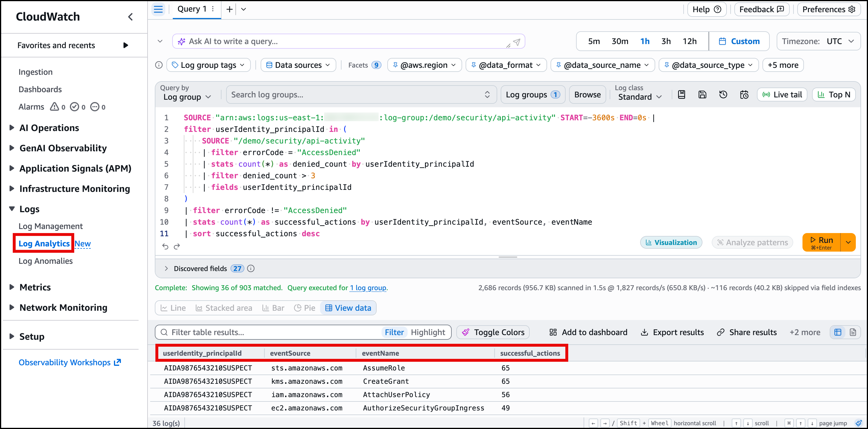Open query tabs list chevron
The image size is (868, 429).
(x=244, y=9)
